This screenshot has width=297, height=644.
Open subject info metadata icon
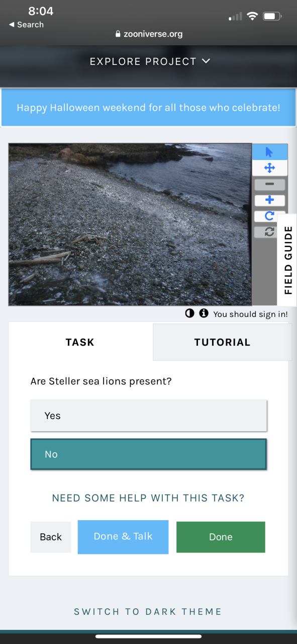[x=204, y=313]
